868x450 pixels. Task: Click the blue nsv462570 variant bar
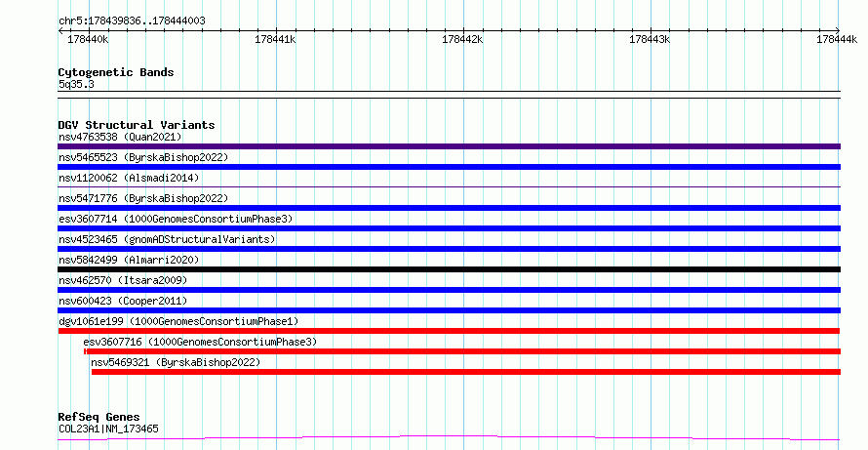(449, 290)
